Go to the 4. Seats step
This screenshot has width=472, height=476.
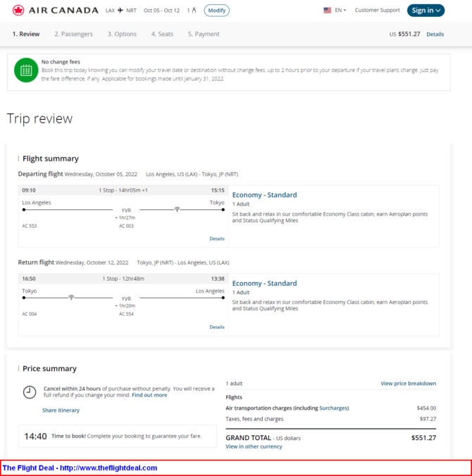(162, 34)
